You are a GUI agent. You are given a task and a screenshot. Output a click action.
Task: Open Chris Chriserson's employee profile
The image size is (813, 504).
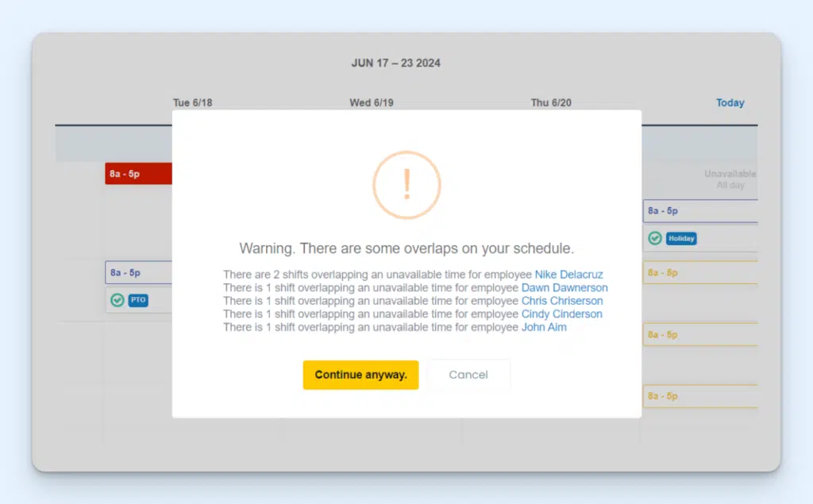(x=562, y=301)
